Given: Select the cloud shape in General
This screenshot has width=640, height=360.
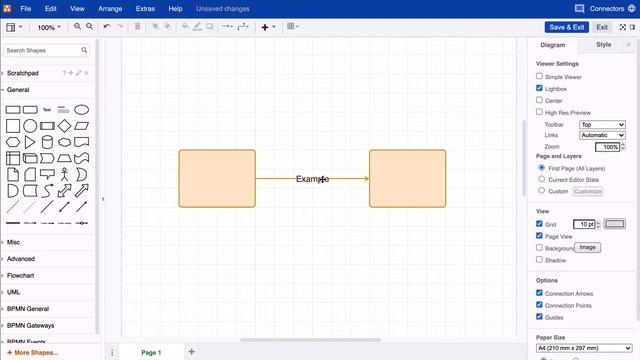Looking at the screenshot, I should coord(64,142).
